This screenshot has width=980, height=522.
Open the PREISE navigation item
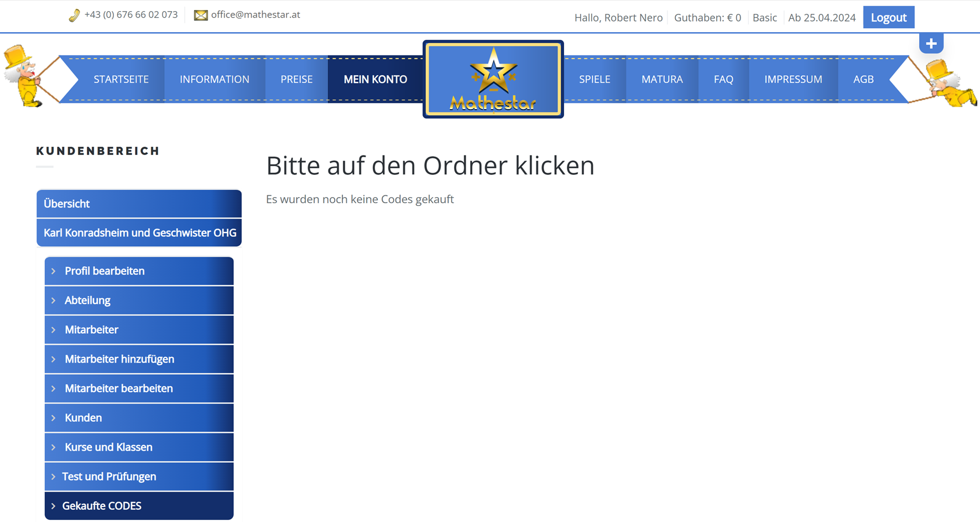point(296,79)
